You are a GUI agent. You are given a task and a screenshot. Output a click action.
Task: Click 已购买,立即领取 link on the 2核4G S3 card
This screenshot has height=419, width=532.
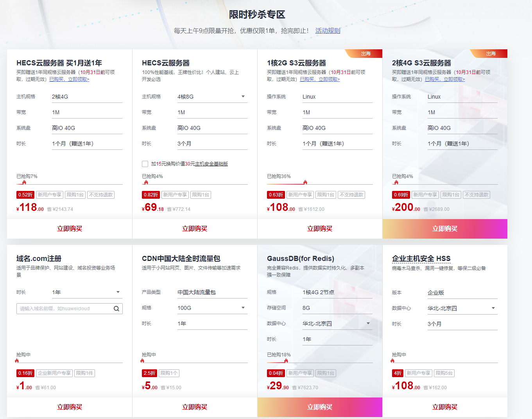(x=445, y=79)
